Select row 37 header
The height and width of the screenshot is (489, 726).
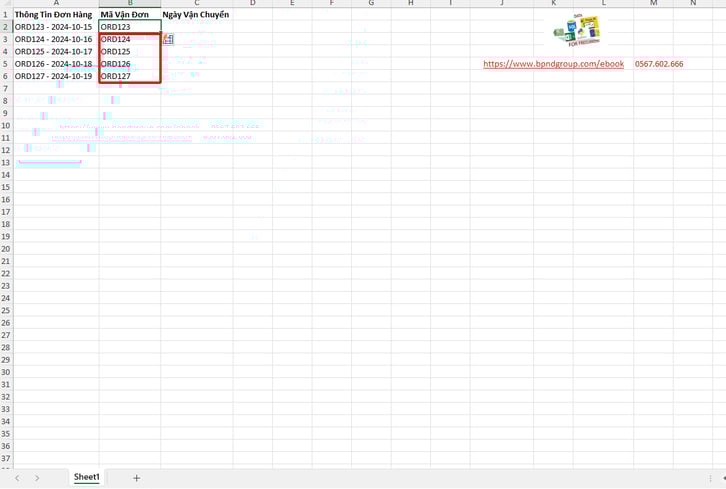pos(6,458)
